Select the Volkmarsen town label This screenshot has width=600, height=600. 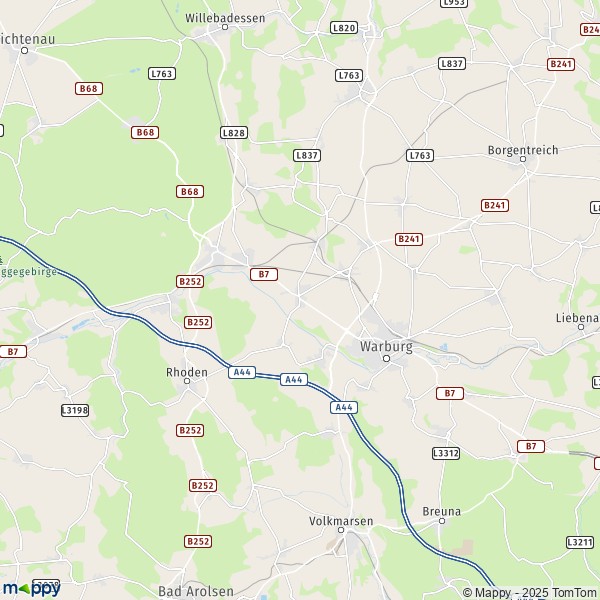(341, 521)
